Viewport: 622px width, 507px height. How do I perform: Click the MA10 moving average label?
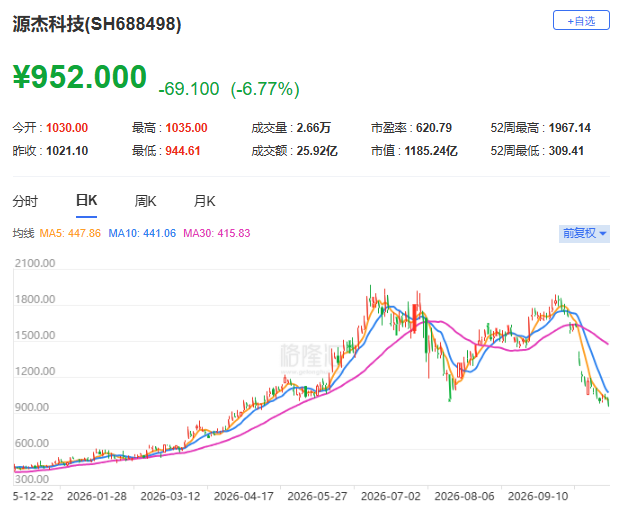point(142,233)
